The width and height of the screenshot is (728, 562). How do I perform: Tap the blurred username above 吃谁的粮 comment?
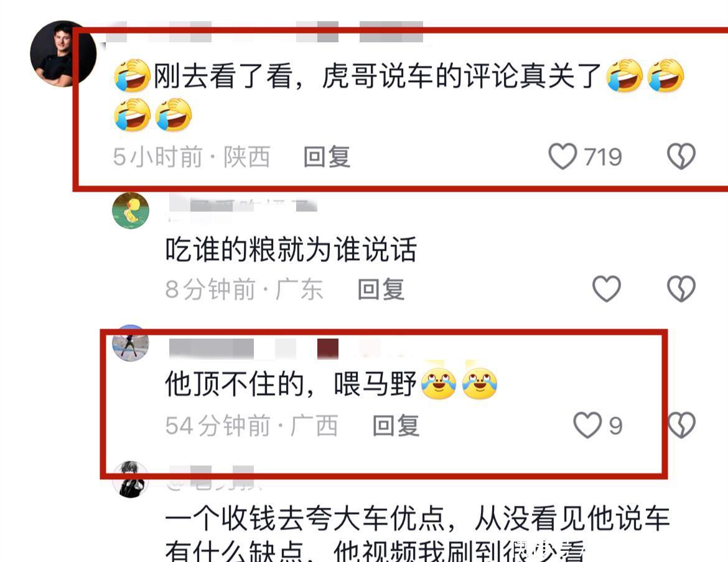click(243, 205)
